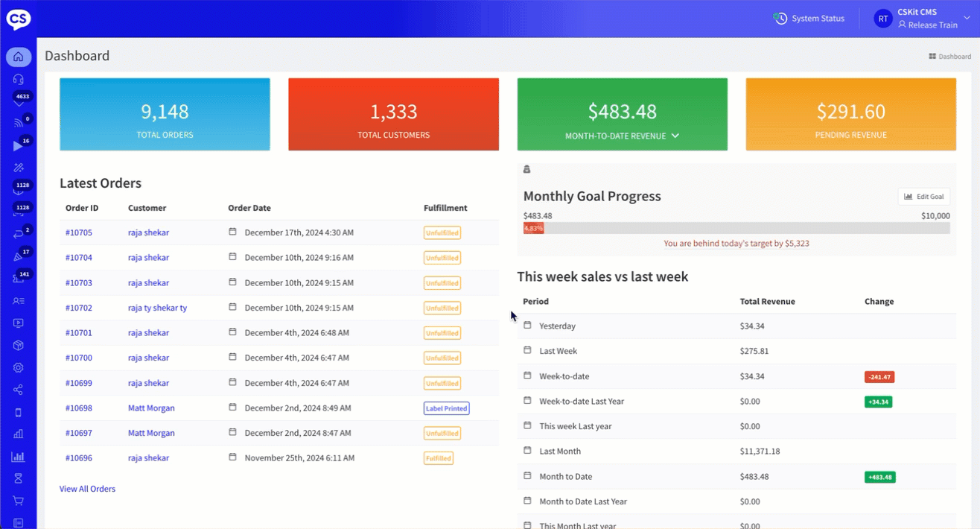Click the Edit Goal button

tap(923, 197)
